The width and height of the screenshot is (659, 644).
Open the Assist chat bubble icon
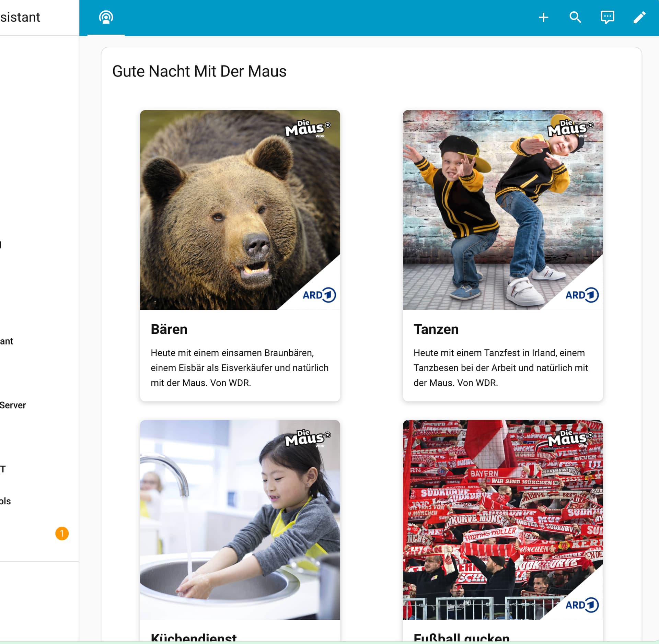[x=607, y=17]
